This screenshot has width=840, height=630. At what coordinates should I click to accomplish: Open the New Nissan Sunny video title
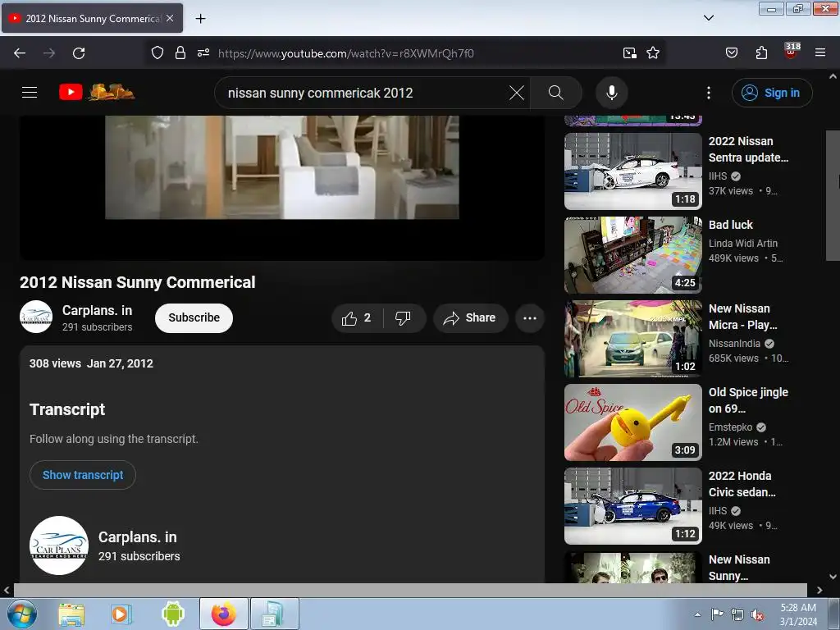(739, 568)
